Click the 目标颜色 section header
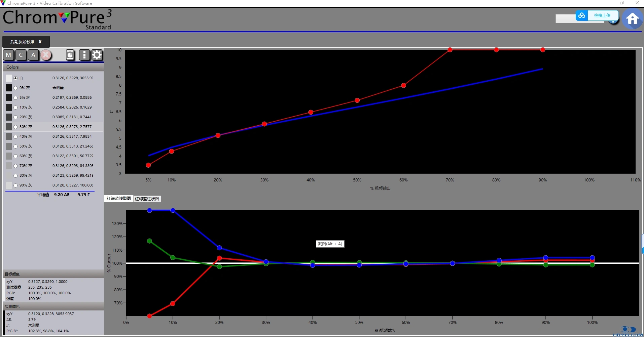 [x=53, y=274]
